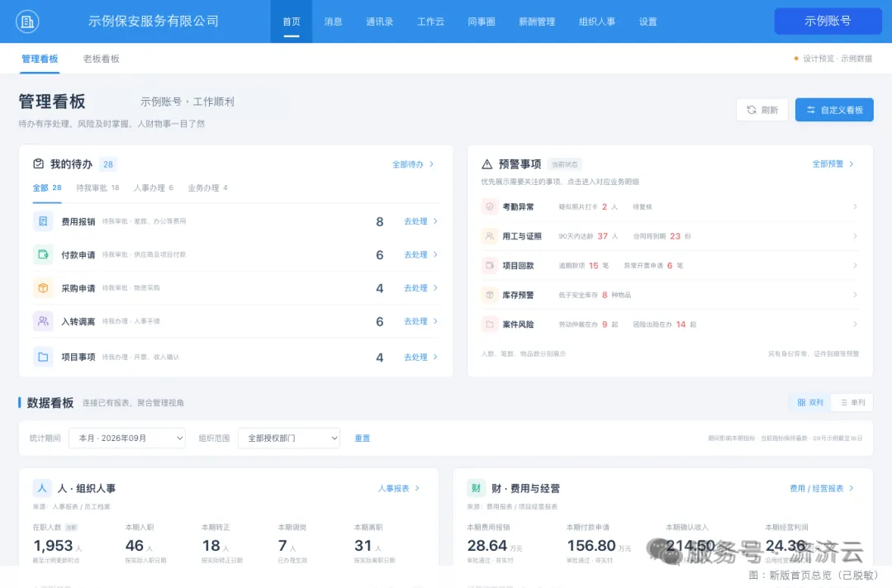The image size is (892, 588).
Task: Expand the 用工与证照 row chevron
Action: [x=855, y=236]
